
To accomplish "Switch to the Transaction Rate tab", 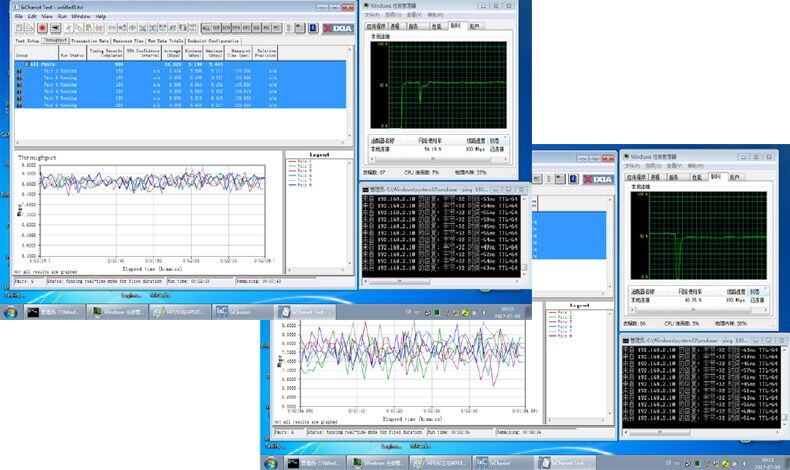I will tap(90, 41).
